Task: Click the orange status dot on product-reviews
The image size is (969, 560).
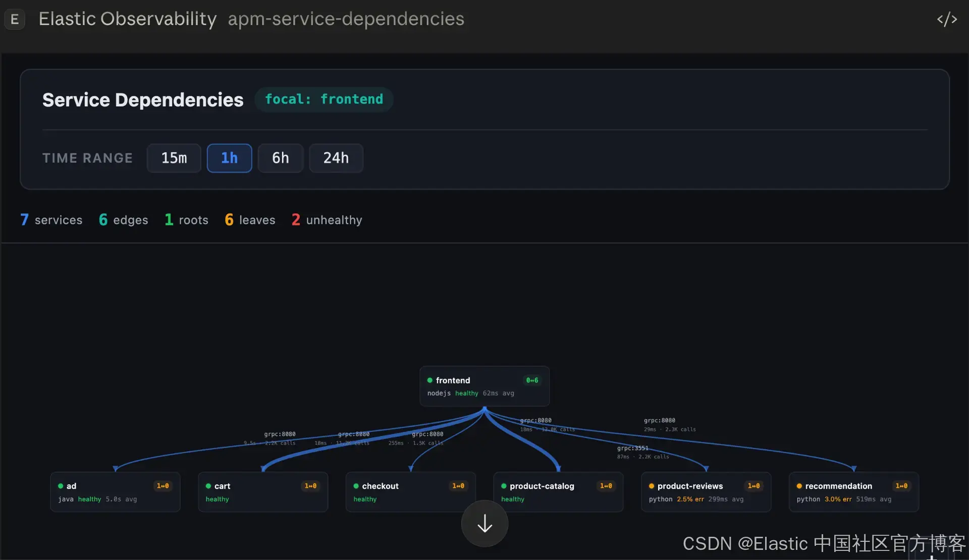Action: (652, 486)
